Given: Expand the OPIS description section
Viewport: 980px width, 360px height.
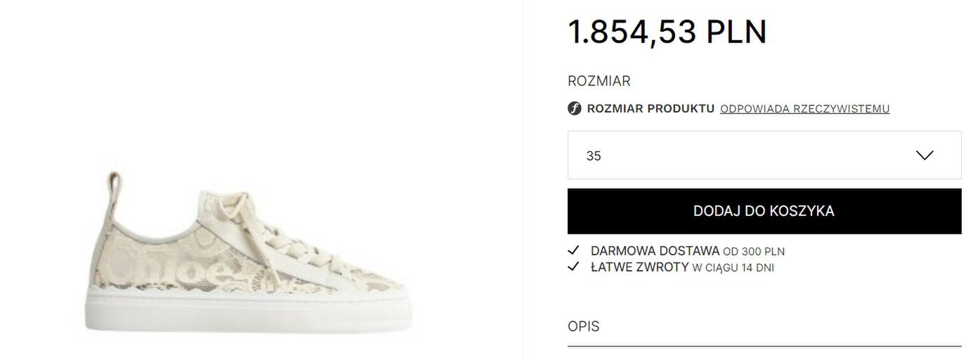Looking at the screenshot, I should (764, 327).
